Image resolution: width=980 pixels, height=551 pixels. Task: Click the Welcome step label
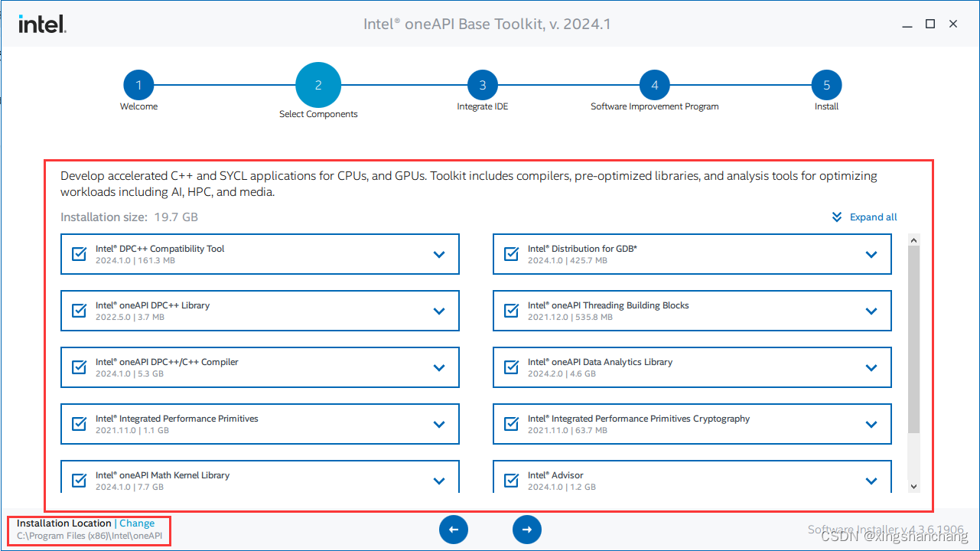138,106
